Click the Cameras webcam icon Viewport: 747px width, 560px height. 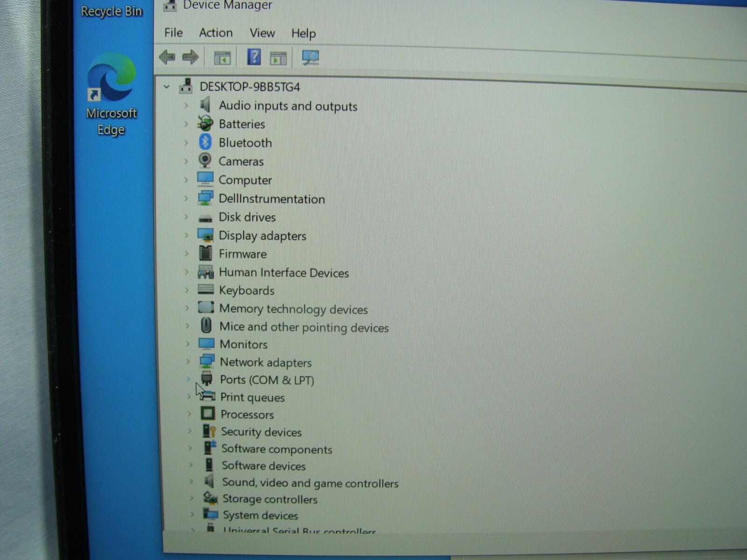(x=205, y=160)
